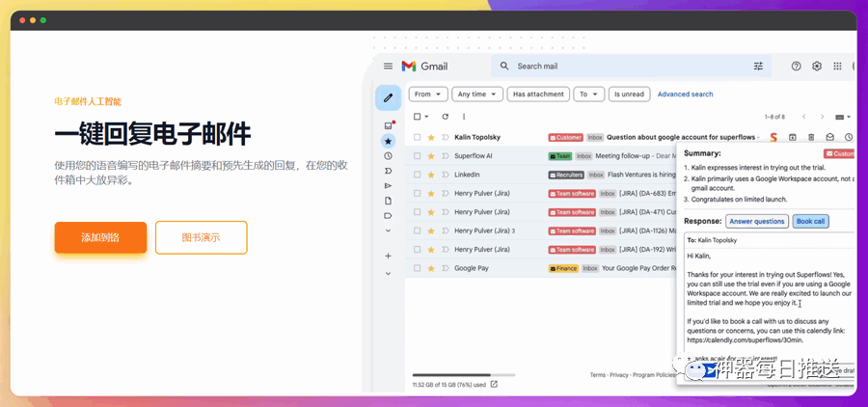Open the Snoozed clock icon in sidebar

coord(388,156)
